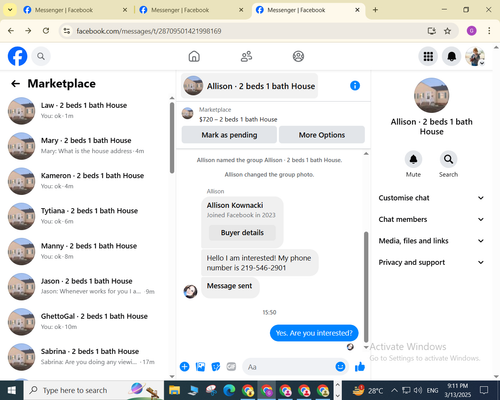Viewport: 500px width, 400px height.
Task: Open File Explorer from the taskbar
Action: click(174, 390)
